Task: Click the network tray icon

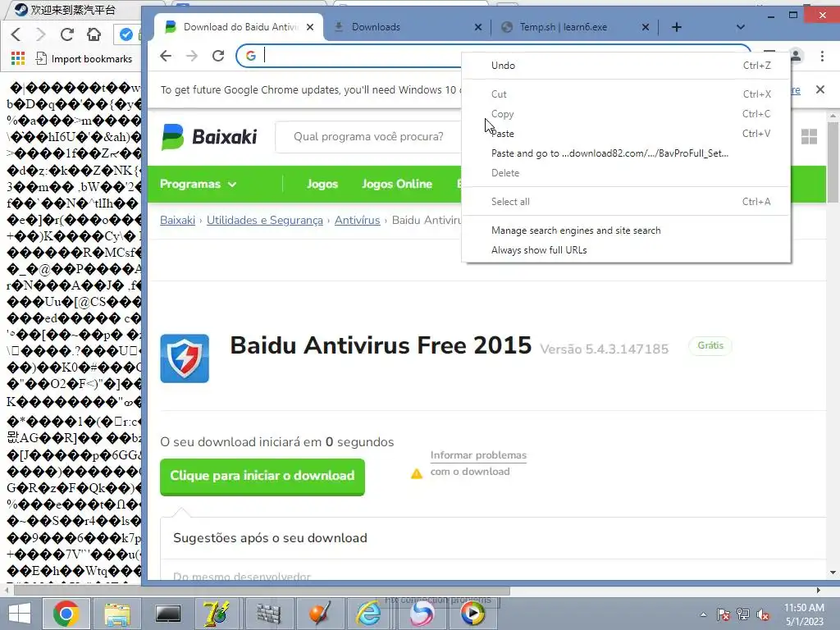Action: [x=743, y=614]
